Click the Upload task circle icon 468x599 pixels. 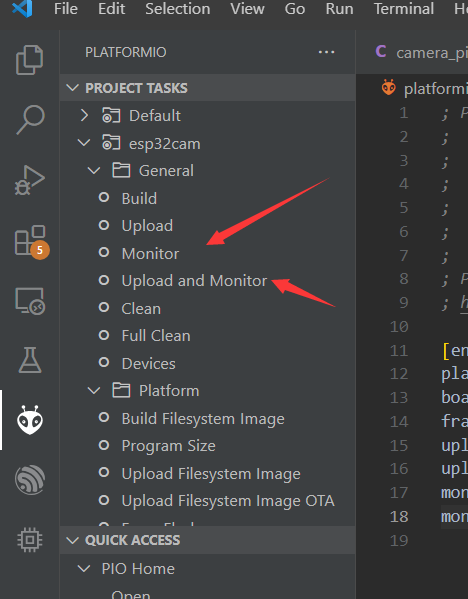point(104,225)
